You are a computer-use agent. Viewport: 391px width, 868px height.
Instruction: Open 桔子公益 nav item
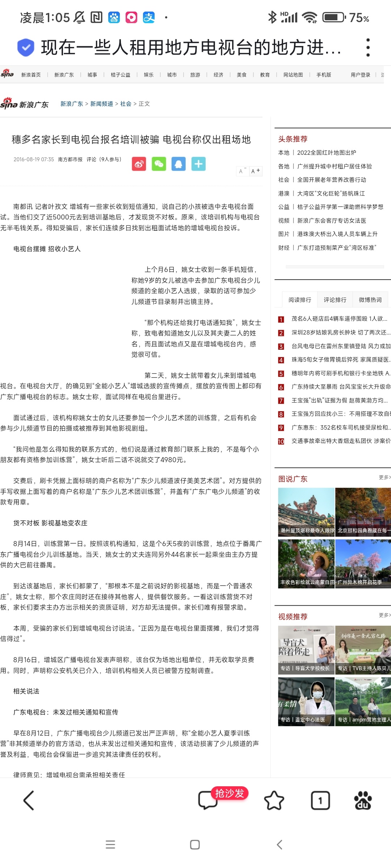coord(121,75)
